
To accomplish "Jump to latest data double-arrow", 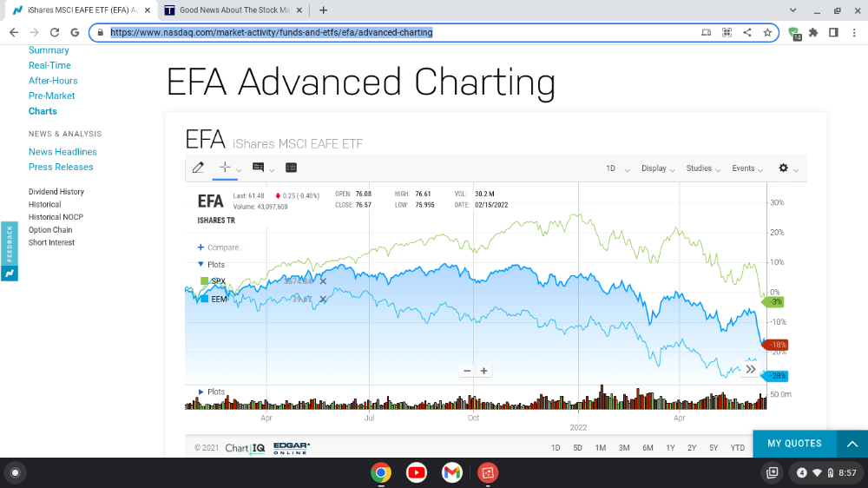I will [x=751, y=369].
